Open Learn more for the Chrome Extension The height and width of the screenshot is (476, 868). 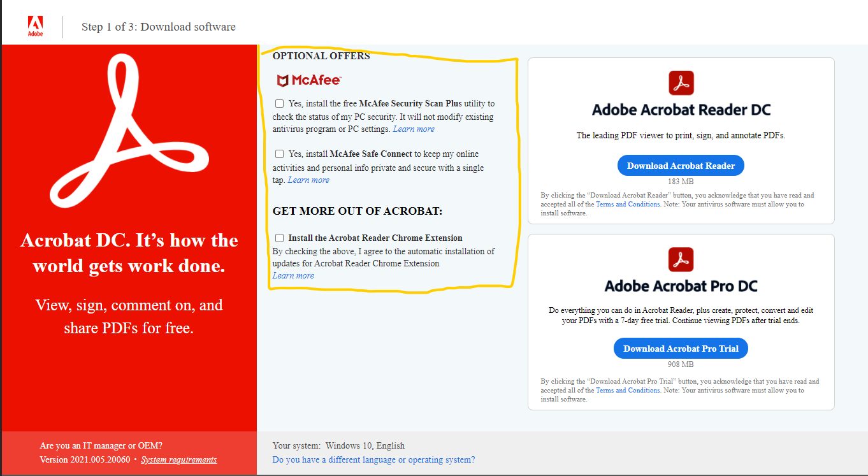click(x=293, y=275)
